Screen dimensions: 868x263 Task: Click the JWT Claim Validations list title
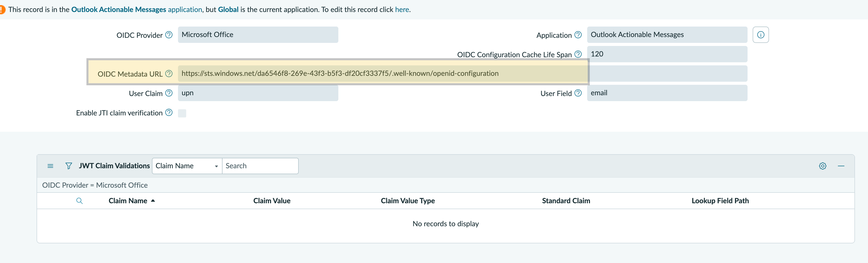[114, 166]
